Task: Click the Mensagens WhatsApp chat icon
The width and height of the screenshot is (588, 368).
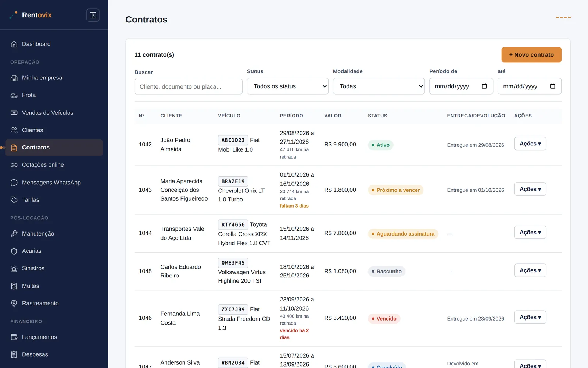Action: (14, 183)
